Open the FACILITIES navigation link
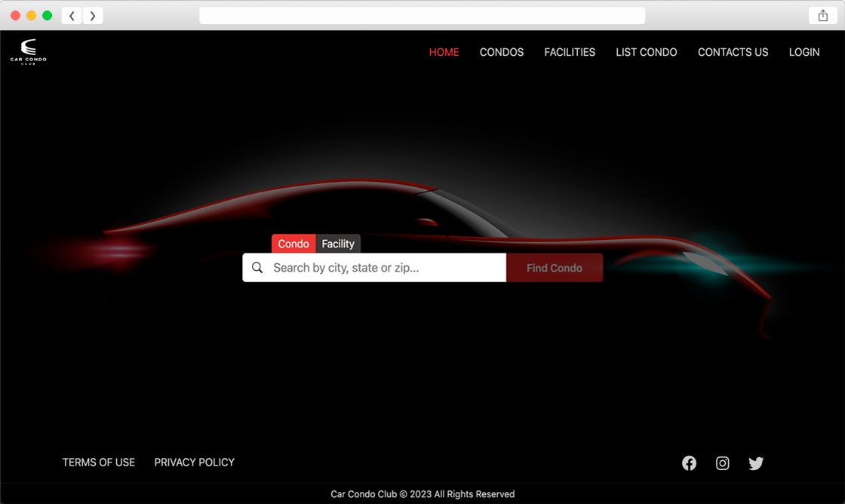Viewport: 845px width, 504px height. coord(570,52)
